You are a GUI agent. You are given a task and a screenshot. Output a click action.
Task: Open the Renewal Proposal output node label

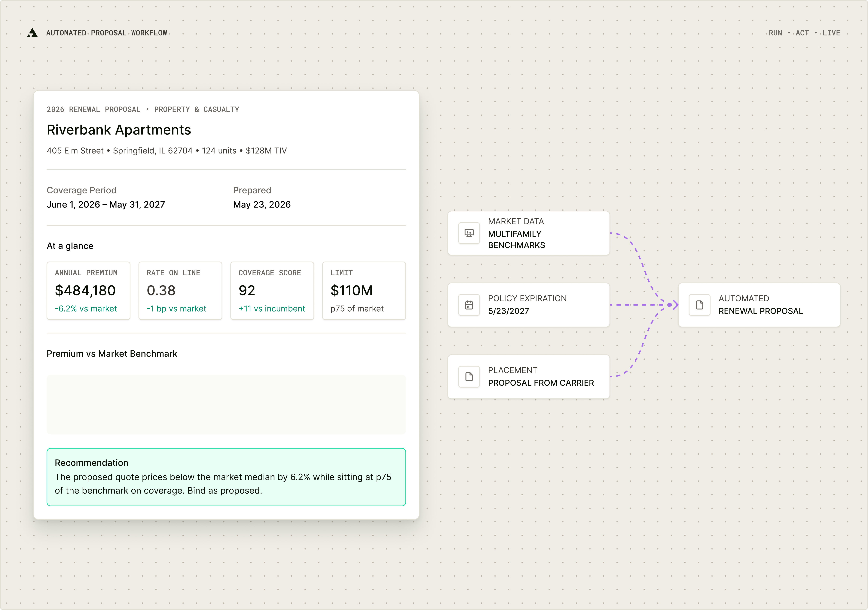point(761,311)
